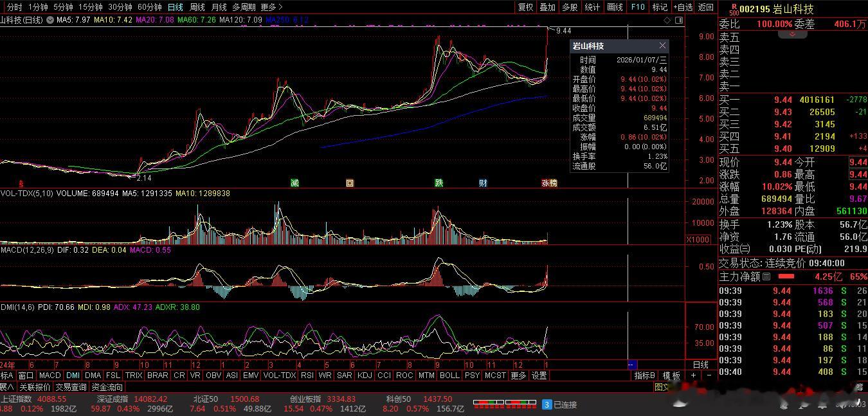Select DMA indicator tab
Image resolution: width=868 pixels, height=416 pixels.
click(x=93, y=375)
